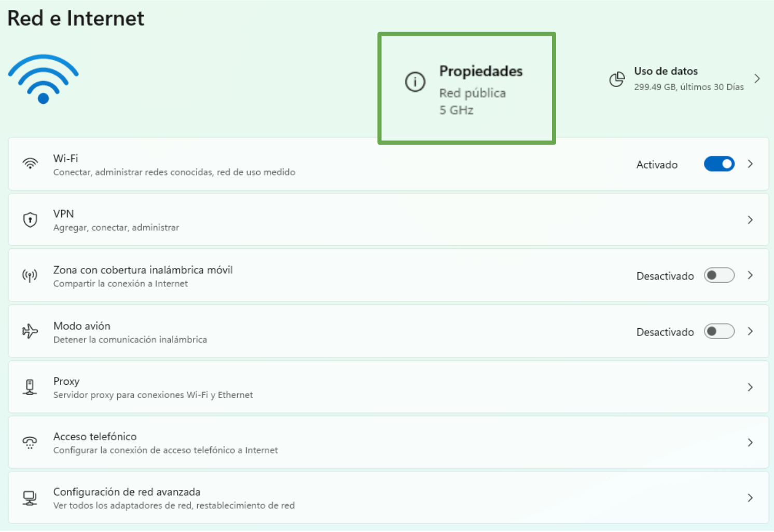Select the Propiedades info icon
This screenshot has width=774, height=532.
[x=415, y=82]
